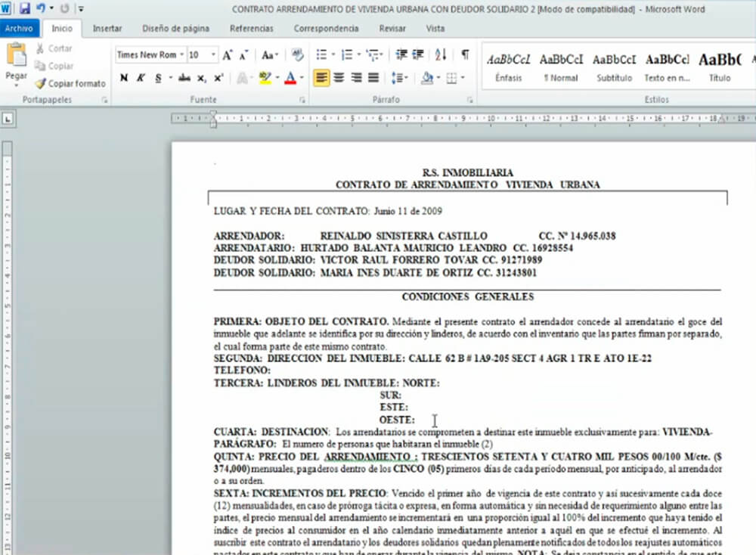Image resolution: width=756 pixels, height=555 pixels.
Task: Click the Save icon in quick access toolbar
Action: tap(24, 9)
